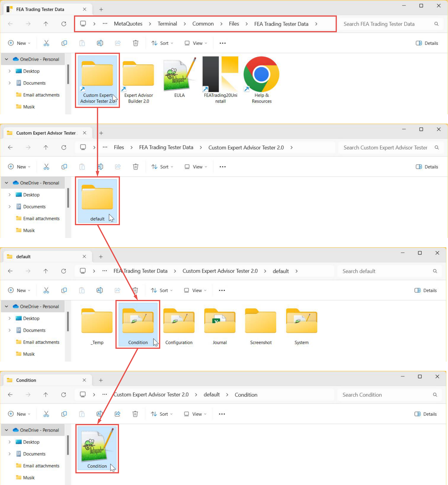This screenshot has height=485, width=448.
Task: Click Copy icon in Custom Expert Advisor Tester window
Action: point(64,167)
